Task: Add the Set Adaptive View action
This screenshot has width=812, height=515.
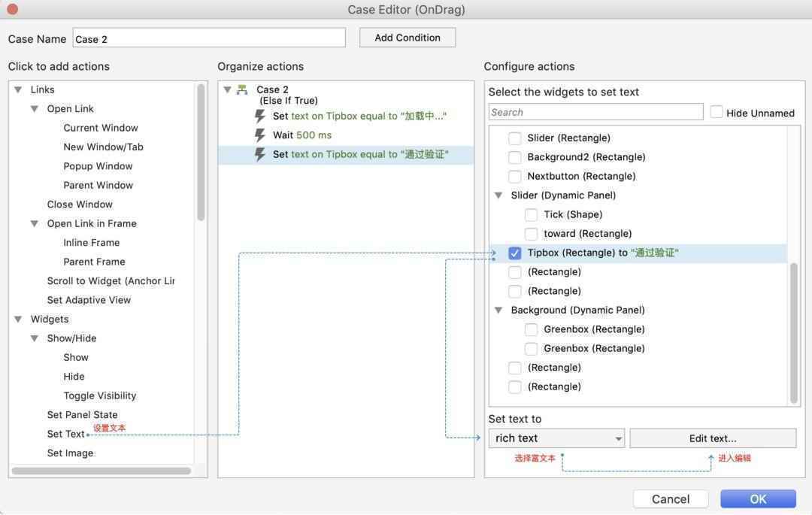Action: point(89,300)
